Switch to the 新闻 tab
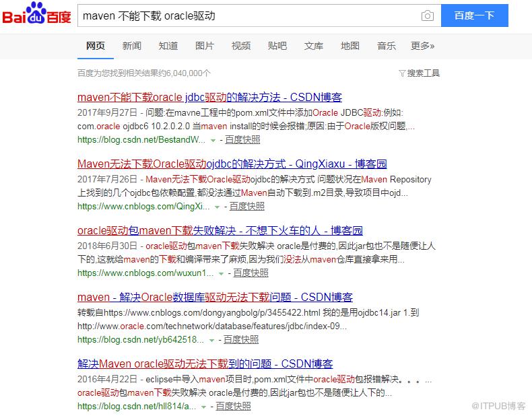 [131, 46]
